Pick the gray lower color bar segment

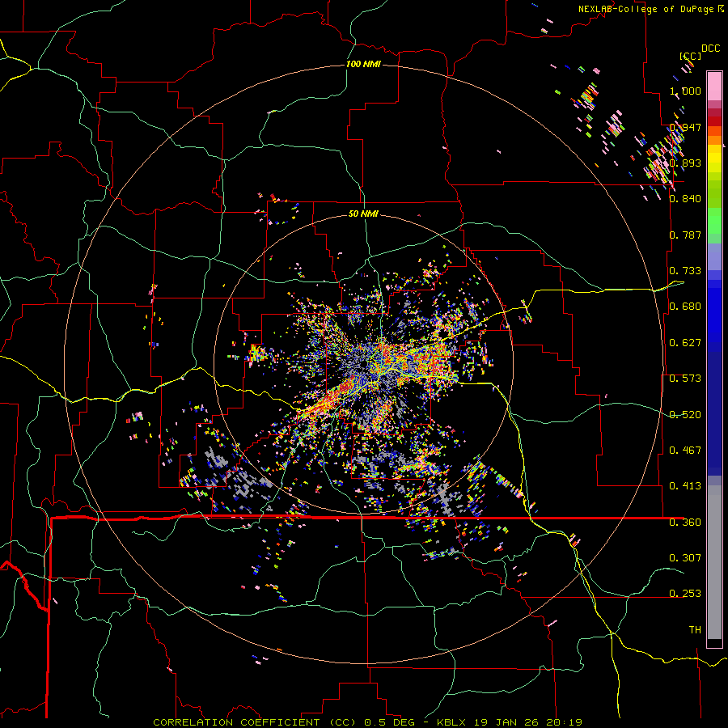[714, 562]
